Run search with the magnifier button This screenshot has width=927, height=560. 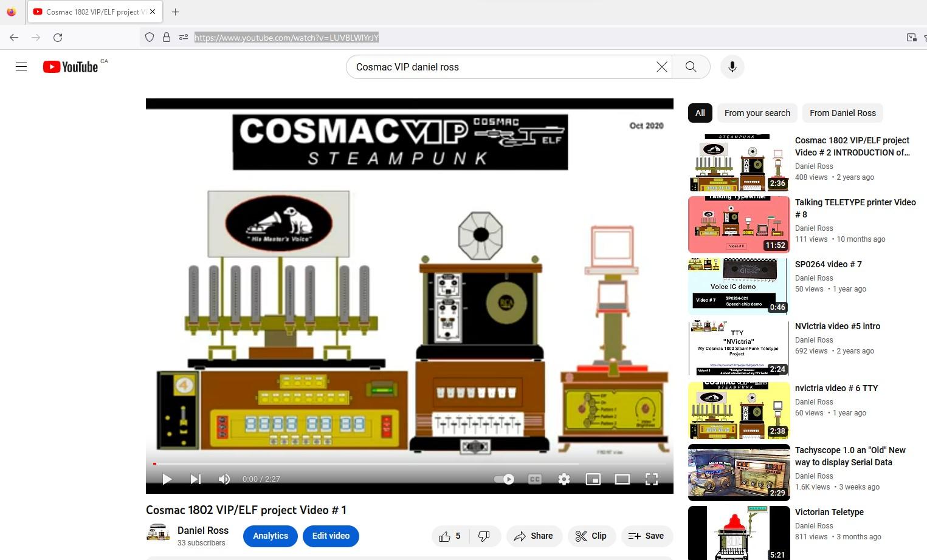pyautogui.click(x=691, y=67)
